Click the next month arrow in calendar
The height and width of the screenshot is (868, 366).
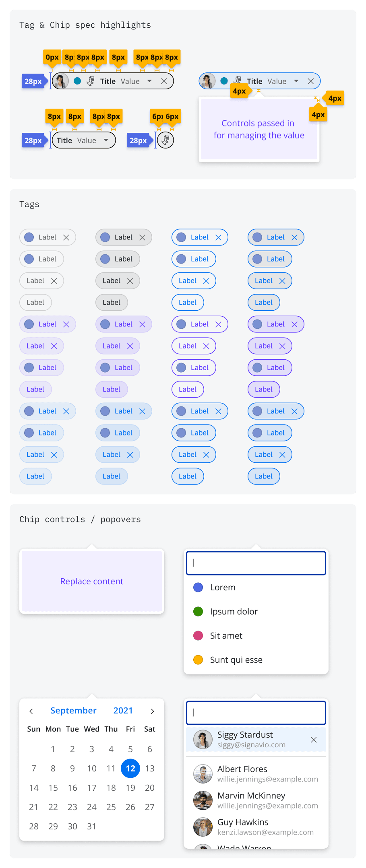pyautogui.click(x=152, y=711)
